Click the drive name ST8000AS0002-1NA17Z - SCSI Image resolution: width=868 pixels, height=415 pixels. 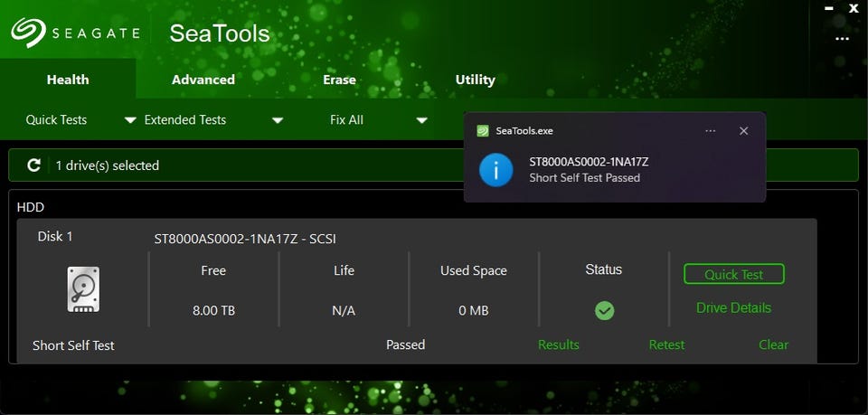click(245, 239)
